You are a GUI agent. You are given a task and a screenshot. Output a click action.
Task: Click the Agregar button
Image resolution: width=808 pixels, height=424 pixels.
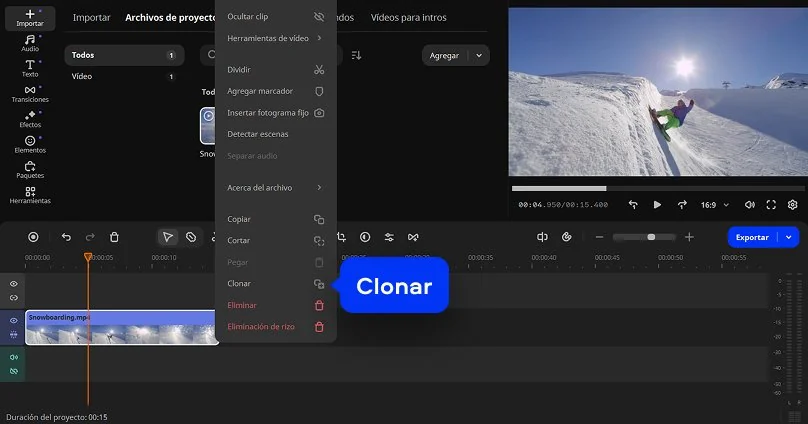pyautogui.click(x=445, y=55)
